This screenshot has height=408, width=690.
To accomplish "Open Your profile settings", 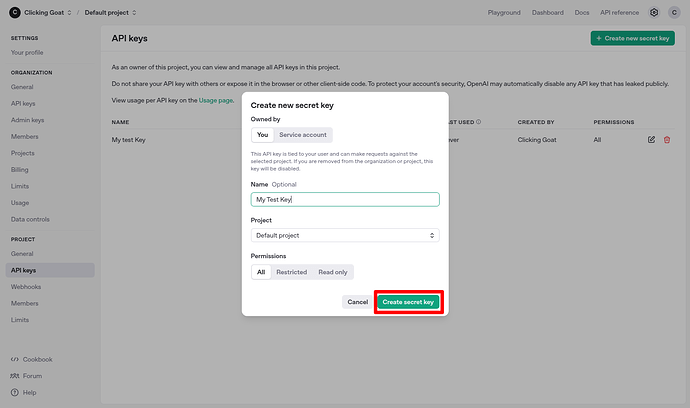I will (x=27, y=52).
